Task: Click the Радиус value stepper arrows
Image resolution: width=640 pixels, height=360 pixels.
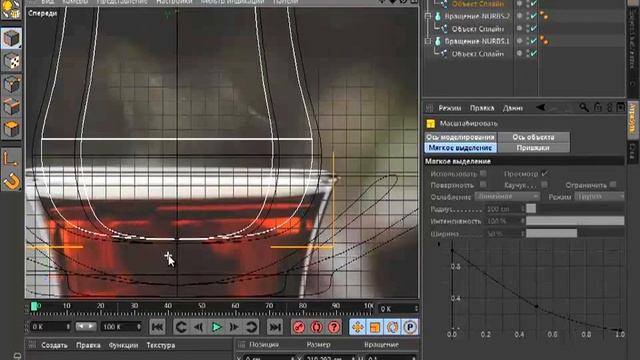Action: coord(523,209)
